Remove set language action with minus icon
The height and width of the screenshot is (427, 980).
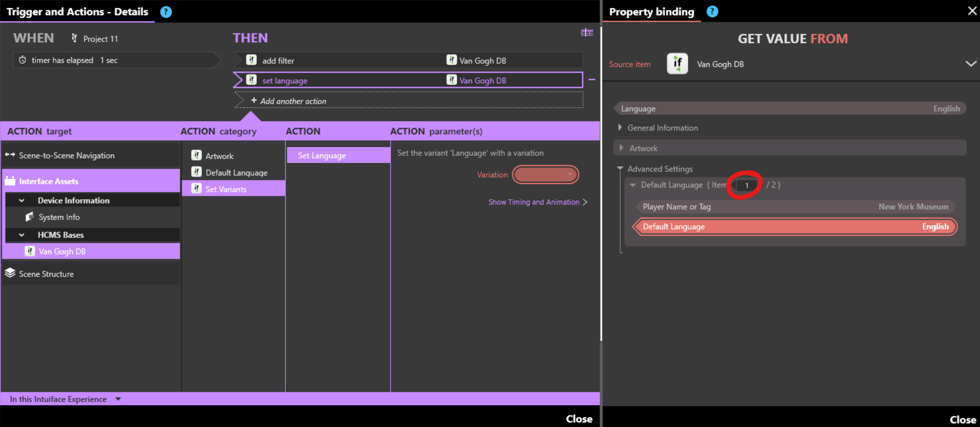[x=592, y=80]
